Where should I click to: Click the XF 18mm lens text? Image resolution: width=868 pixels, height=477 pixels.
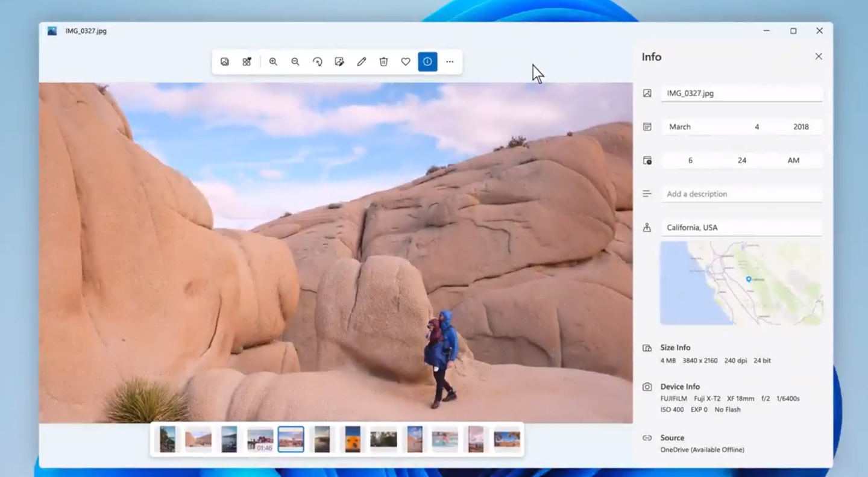pos(741,399)
